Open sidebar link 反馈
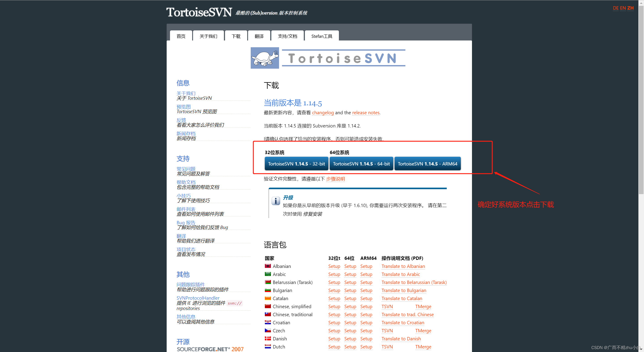 (x=181, y=120)
